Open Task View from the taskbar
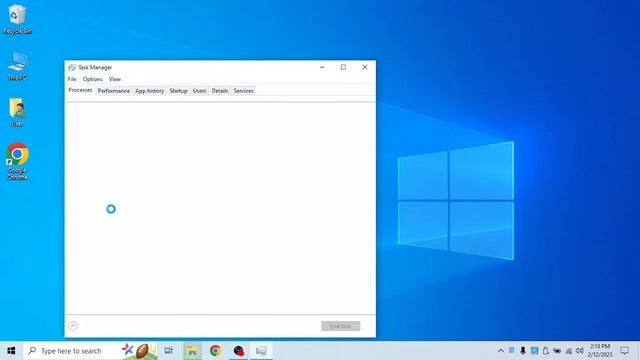This screenshot has height=360, width=640. tap(169, 351)
